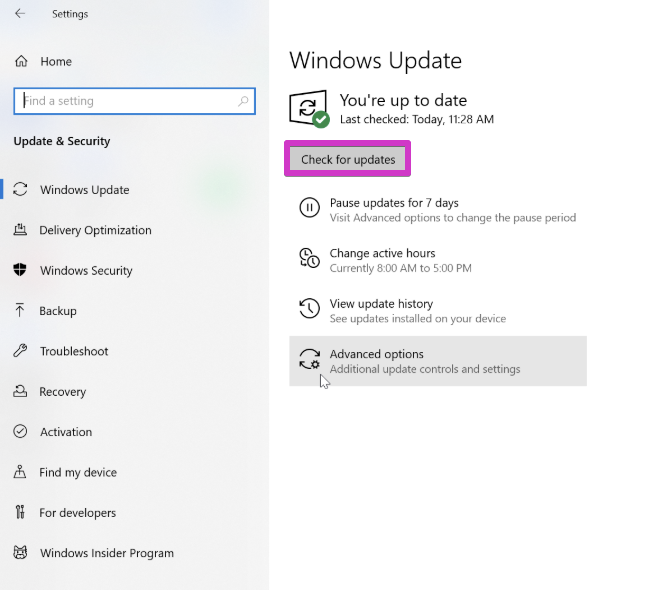This screenshot has height=590, width=672.
Task: Click 'Additional update controls and settings' text
Action: 425,369
